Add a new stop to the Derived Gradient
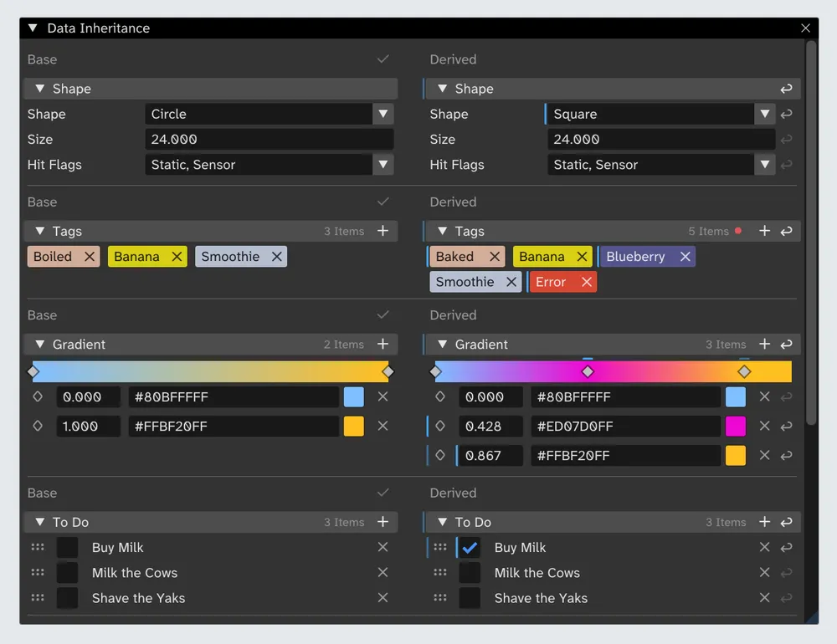The image size is (837, 644). click(x=764, y=345)
